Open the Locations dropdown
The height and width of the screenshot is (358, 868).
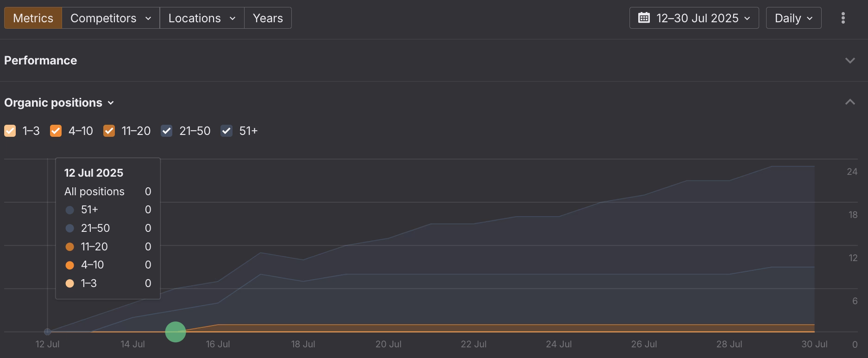pyautogui.click(x=202, y=18)
